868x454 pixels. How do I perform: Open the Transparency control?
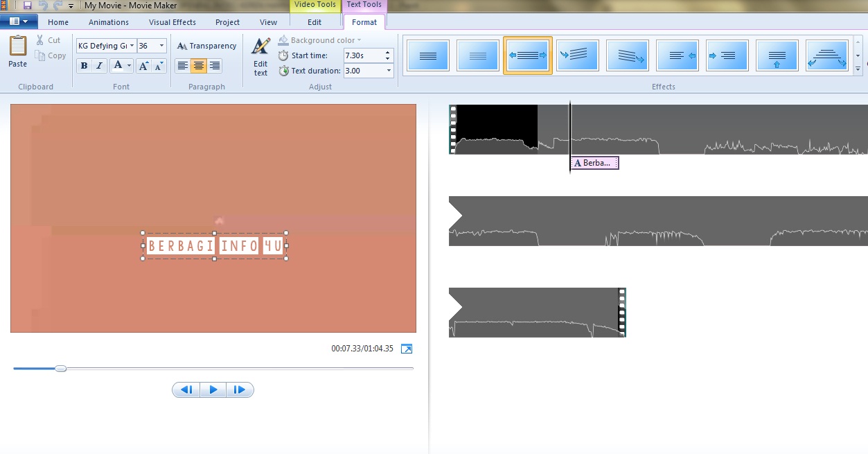coord(206,45)
